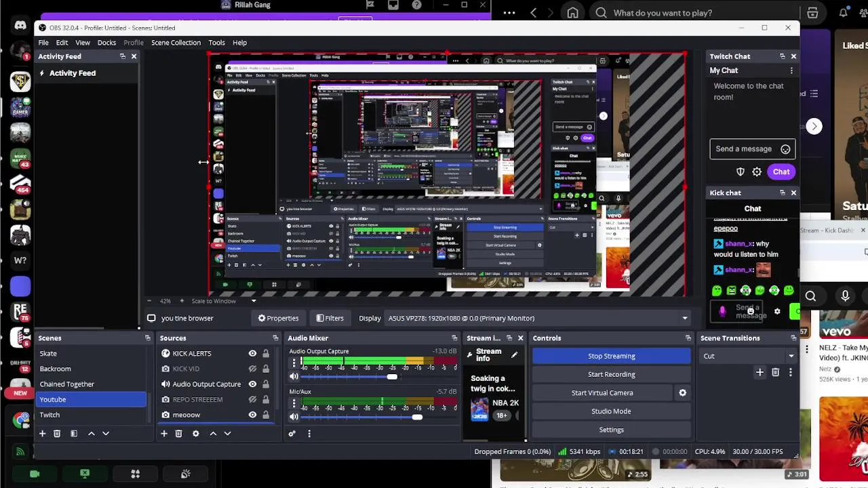Image resolution: width=868 pixels, height=488 pixels.
Task: Open the Audio Mixer options three-dot menu
Action: coord(309,434)
